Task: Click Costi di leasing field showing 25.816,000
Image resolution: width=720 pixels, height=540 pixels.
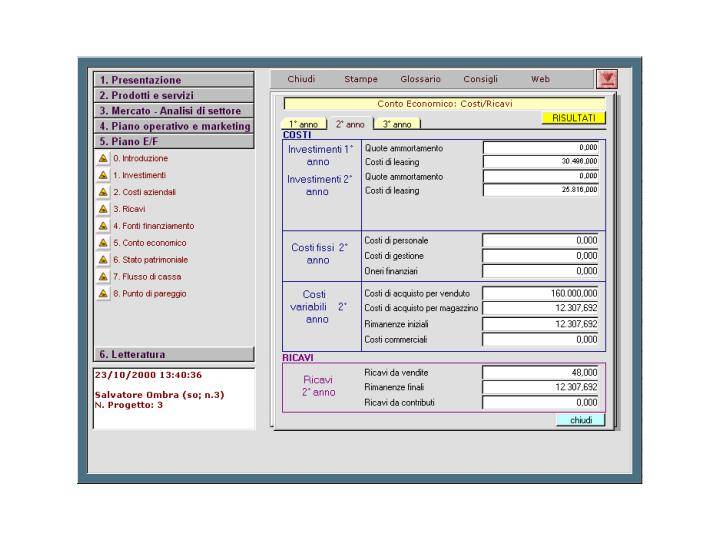Action: tap(541, 190)
